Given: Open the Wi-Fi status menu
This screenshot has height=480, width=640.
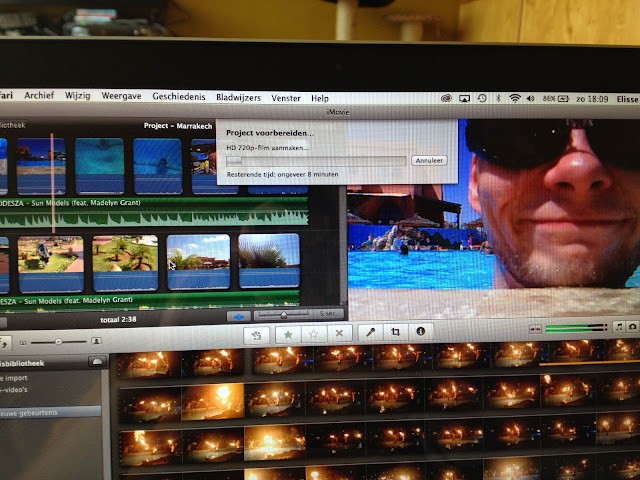Looking at the screenshot, I should point(515,98).
